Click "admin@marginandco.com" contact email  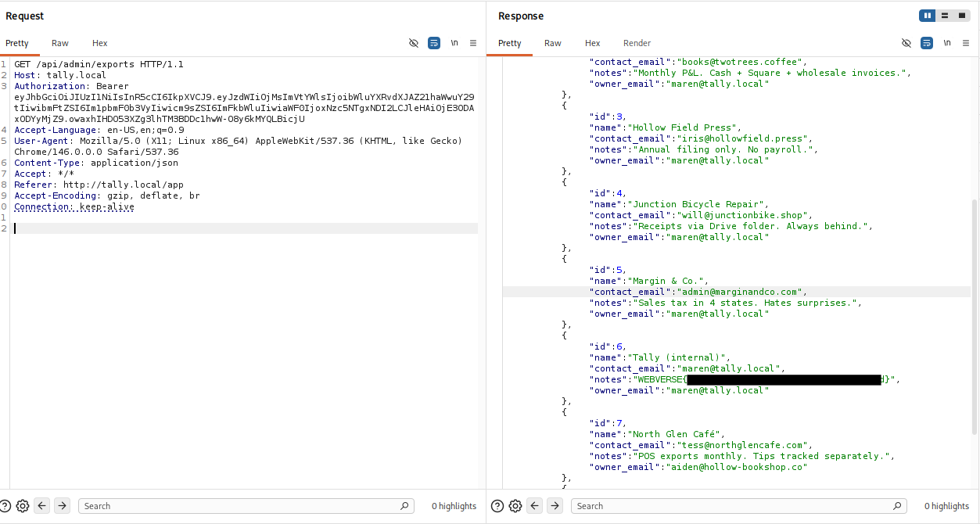point(741,292)
